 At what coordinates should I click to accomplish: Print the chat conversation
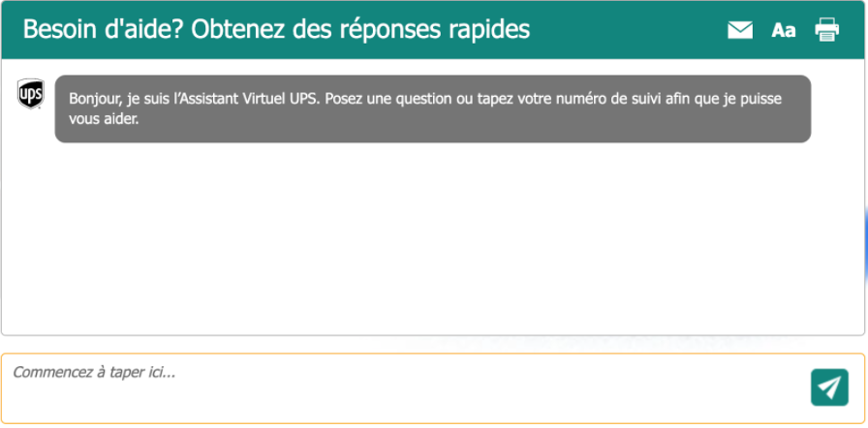(826, 30)
